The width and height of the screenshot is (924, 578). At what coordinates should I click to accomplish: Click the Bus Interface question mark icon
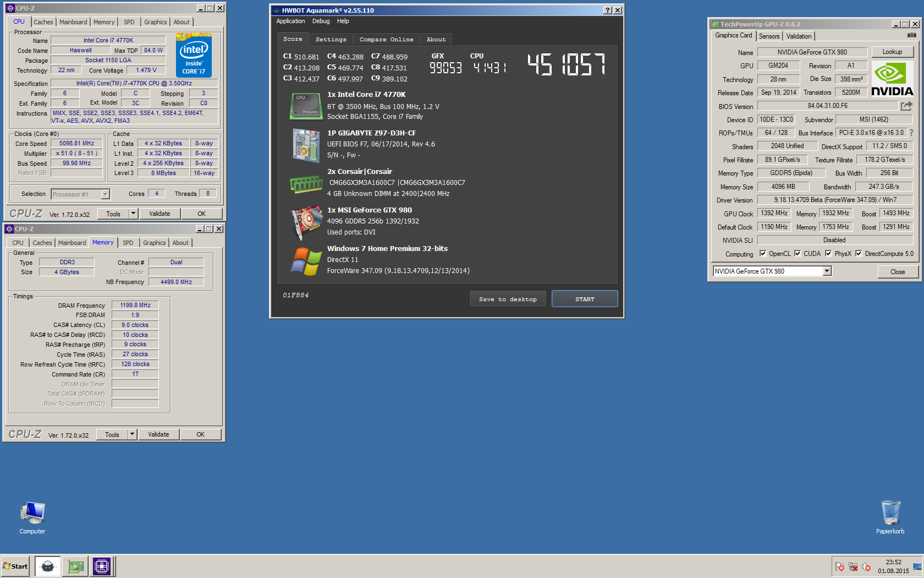click(911, 133)
